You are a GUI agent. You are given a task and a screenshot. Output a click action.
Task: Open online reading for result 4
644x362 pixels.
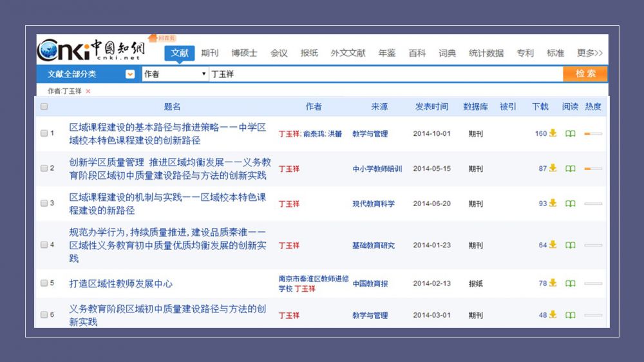pos(570,245)
